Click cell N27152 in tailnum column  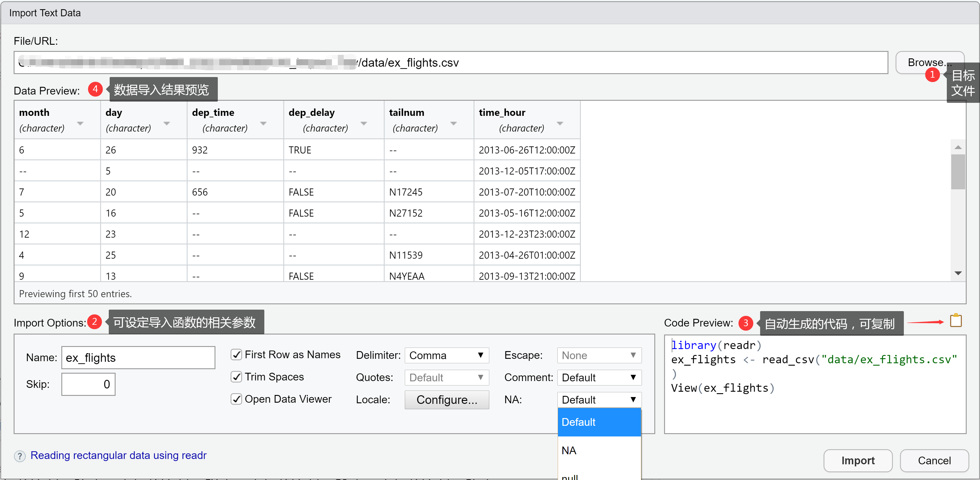click(429, 213)
